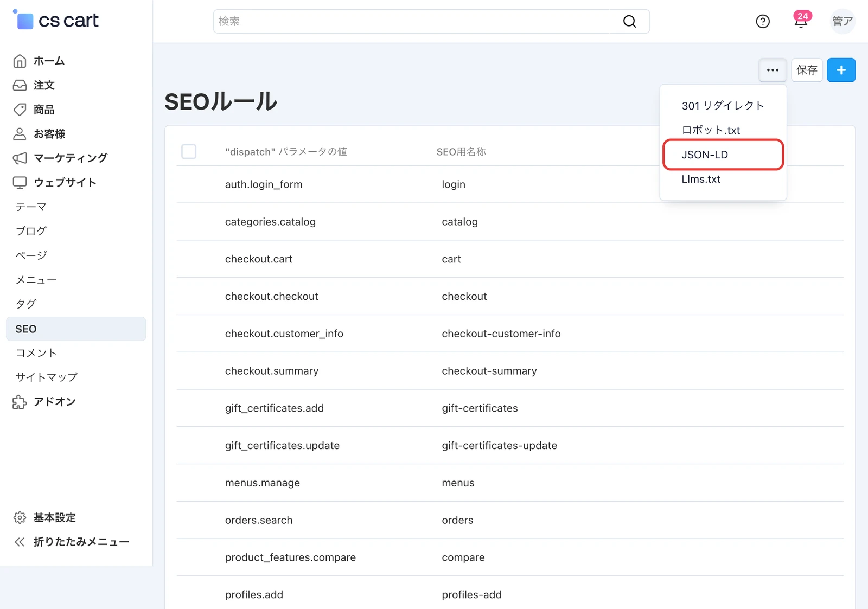Select the SEO submenu item
Viewport: 868px width, 609px height.
pos(76,329)
